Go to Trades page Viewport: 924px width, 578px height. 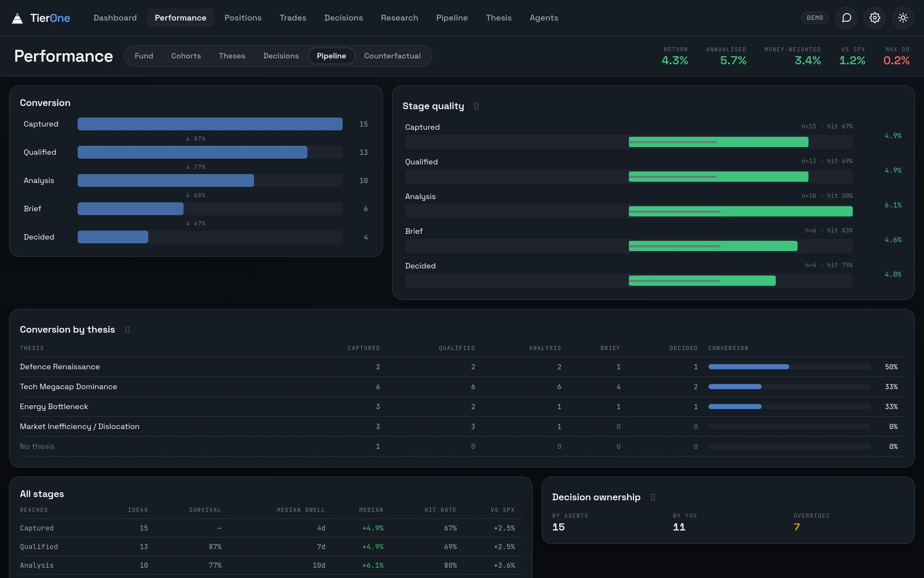click(293, 18)
